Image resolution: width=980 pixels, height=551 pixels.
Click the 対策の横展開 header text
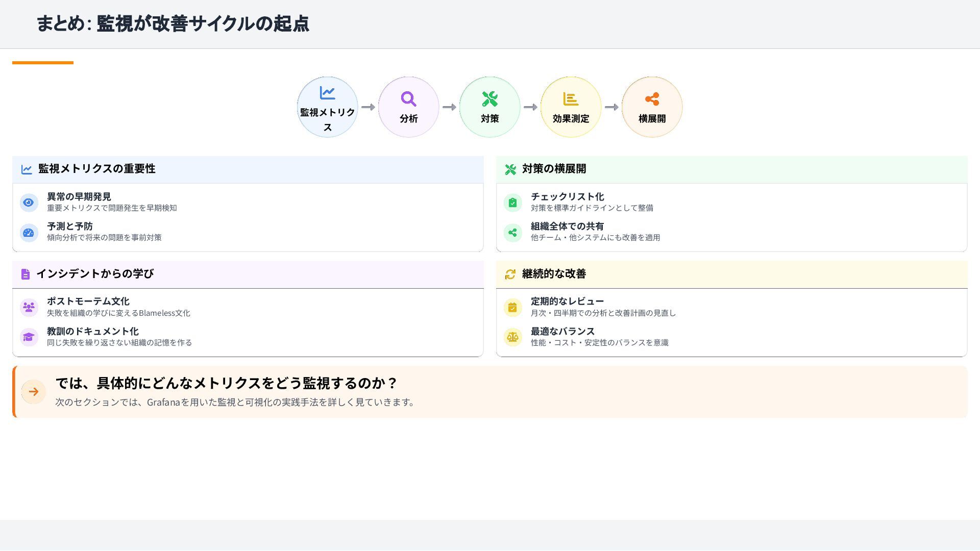pos(554,169)
